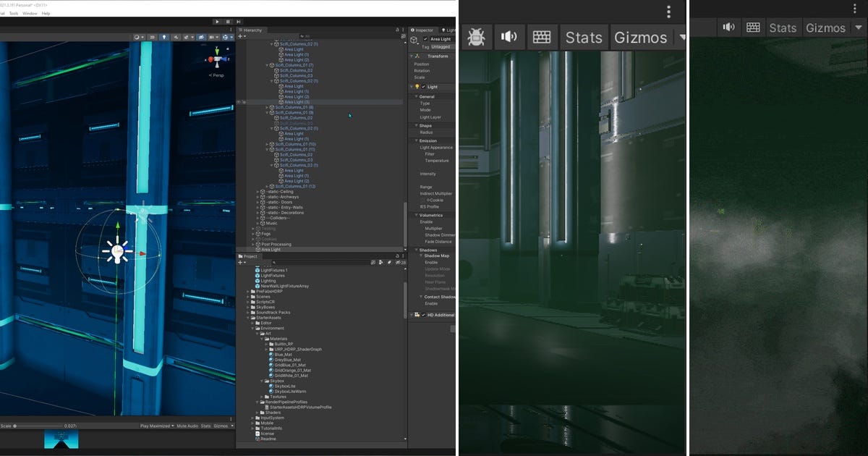
Task: Toggle the Light component enabled checkbox
Action: (x=423, y=86)
